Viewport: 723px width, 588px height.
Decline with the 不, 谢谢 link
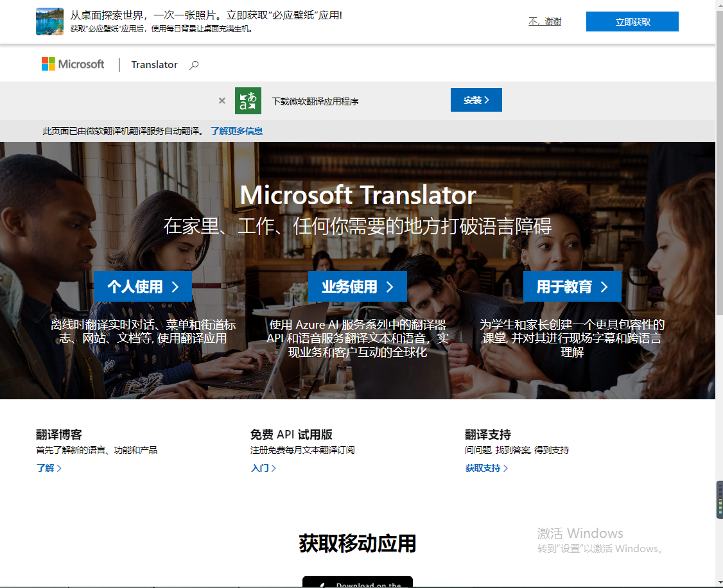tap(544, 21)
